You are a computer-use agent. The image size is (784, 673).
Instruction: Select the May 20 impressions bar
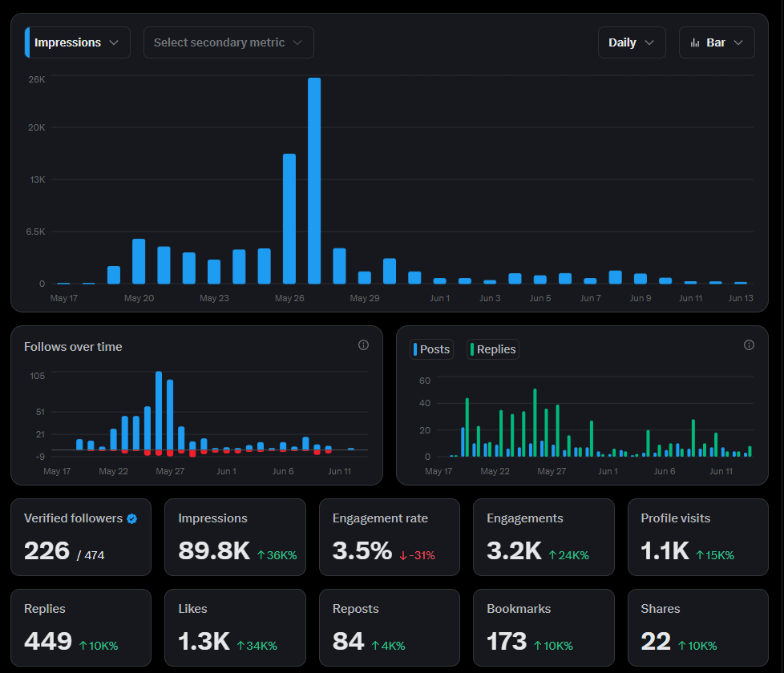click(x=139, y=261)
